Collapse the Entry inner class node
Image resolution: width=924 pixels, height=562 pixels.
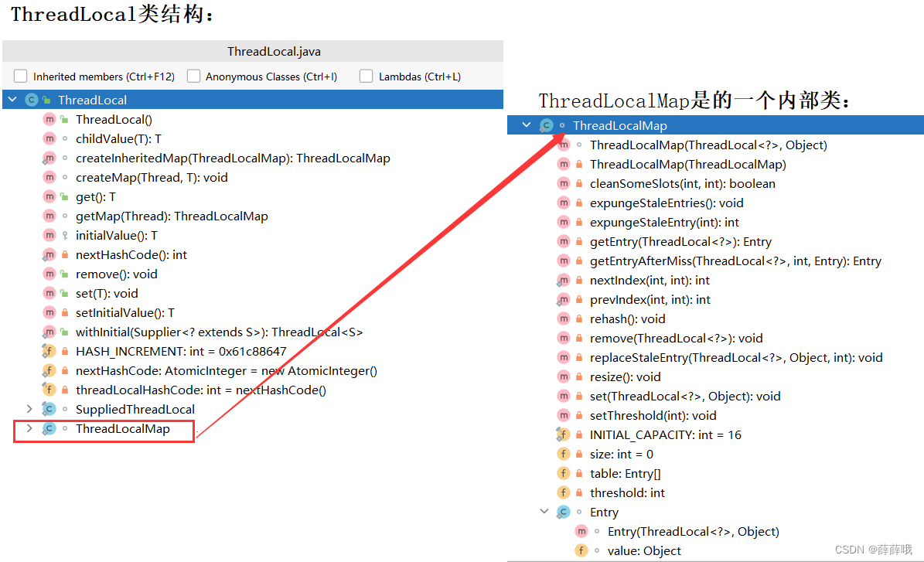click(544, 512)
